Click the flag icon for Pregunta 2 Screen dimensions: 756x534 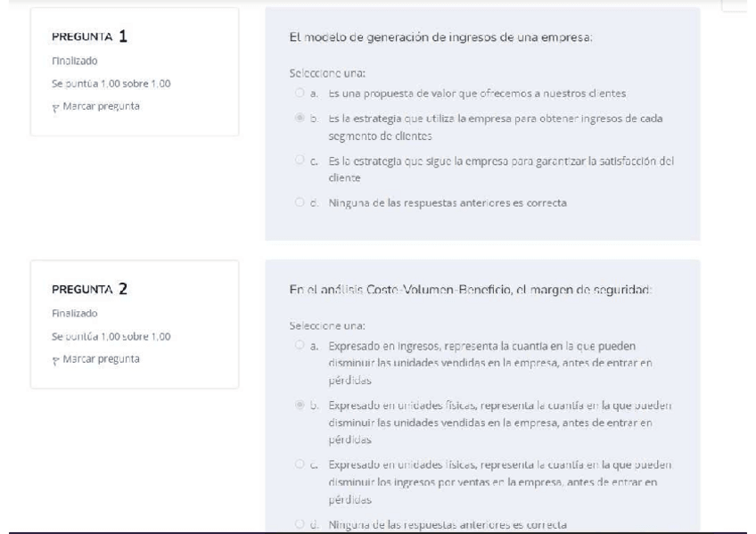click(x=55, y=360)
